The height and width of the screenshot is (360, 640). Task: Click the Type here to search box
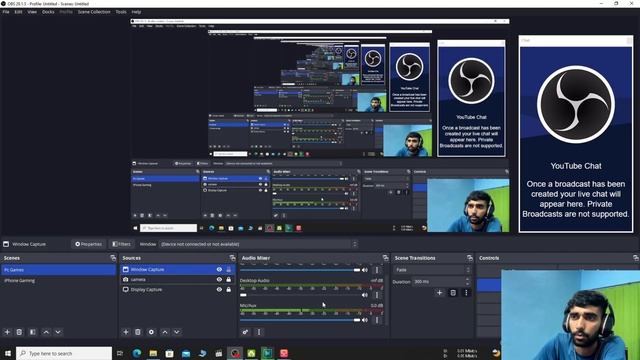64,353
